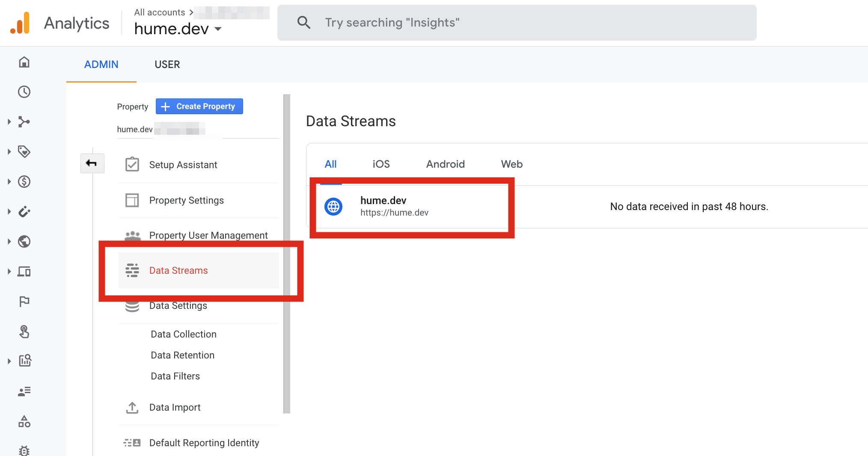This screenshot has width=868, height=456.
Task: Expand the Acquisition sidebar section arrow
Action: point(9,122)
